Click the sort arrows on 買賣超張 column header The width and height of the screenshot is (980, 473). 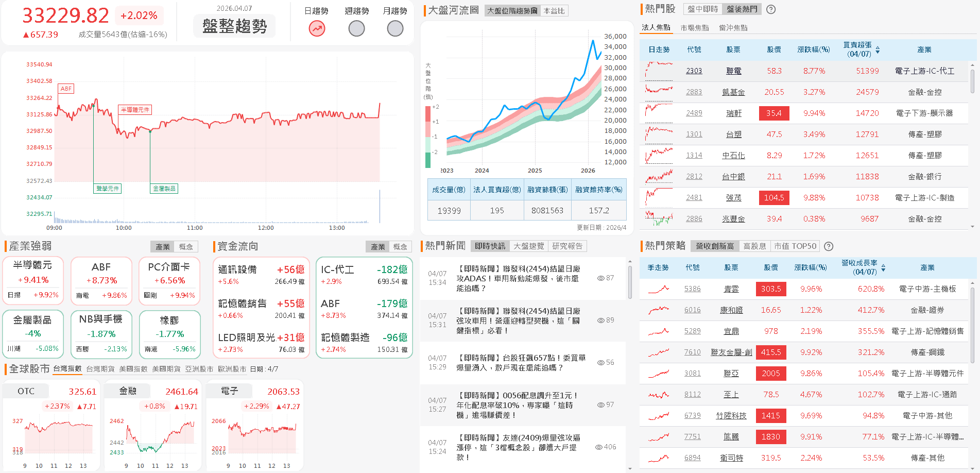[879, 49]
